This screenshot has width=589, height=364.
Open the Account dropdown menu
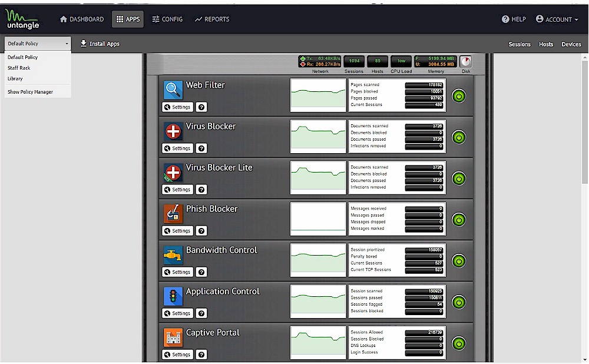click(557, 19)
